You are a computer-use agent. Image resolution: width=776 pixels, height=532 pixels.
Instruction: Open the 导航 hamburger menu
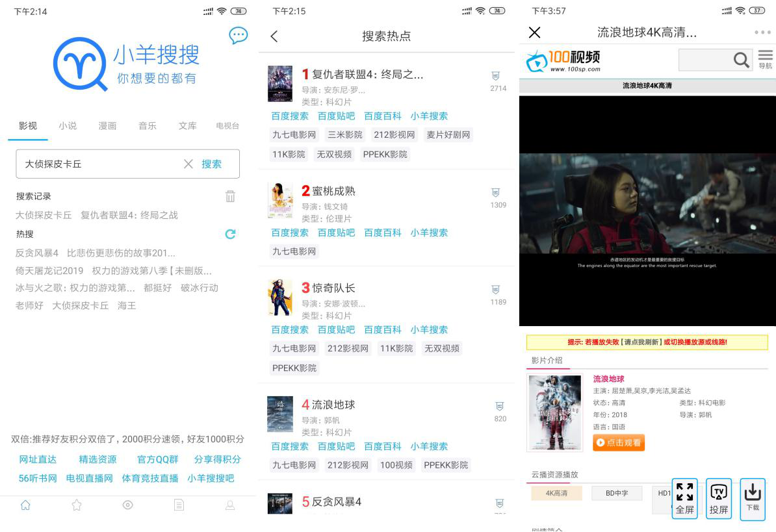[x=765, y=59]
